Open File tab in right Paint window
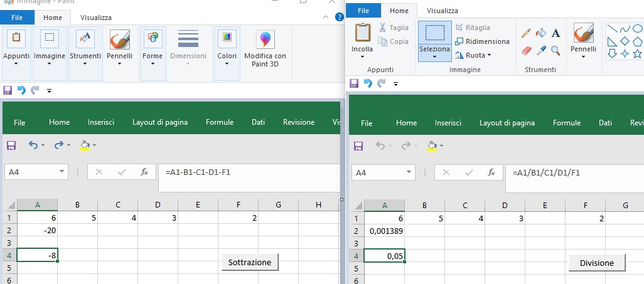 (x=363, y=11)
